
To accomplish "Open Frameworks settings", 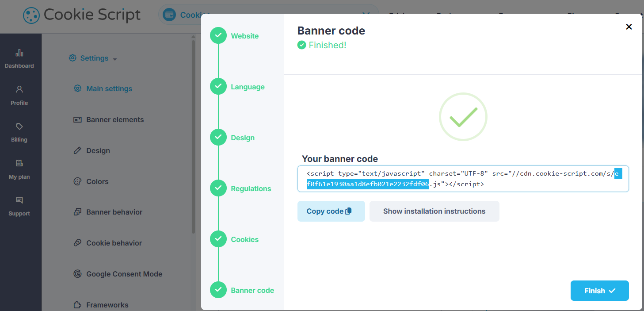I will tap(107, 305).
